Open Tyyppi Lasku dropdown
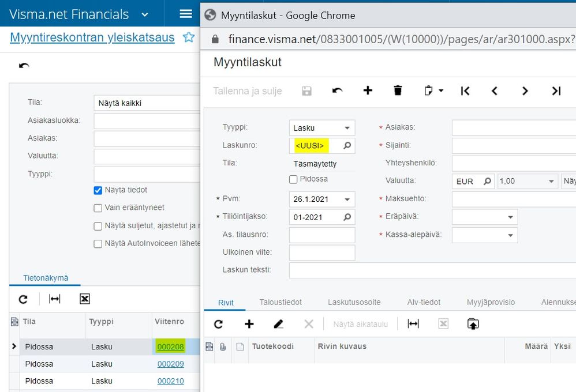This screenshot has width=576, height=392. point(347,128)
